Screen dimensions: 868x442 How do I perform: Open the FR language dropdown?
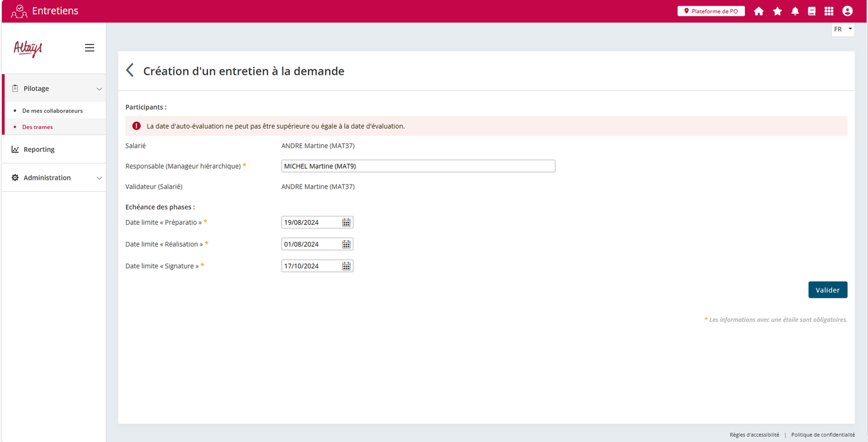click(x=843, y=29)
